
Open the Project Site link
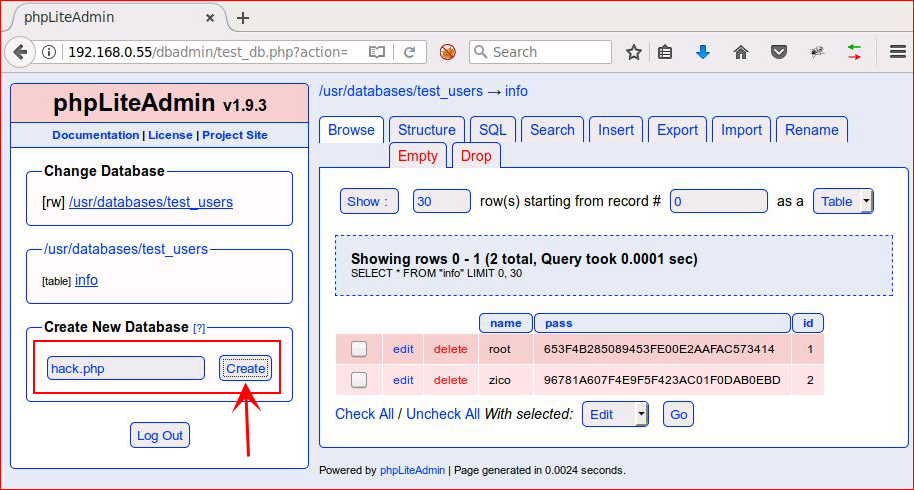235,135
